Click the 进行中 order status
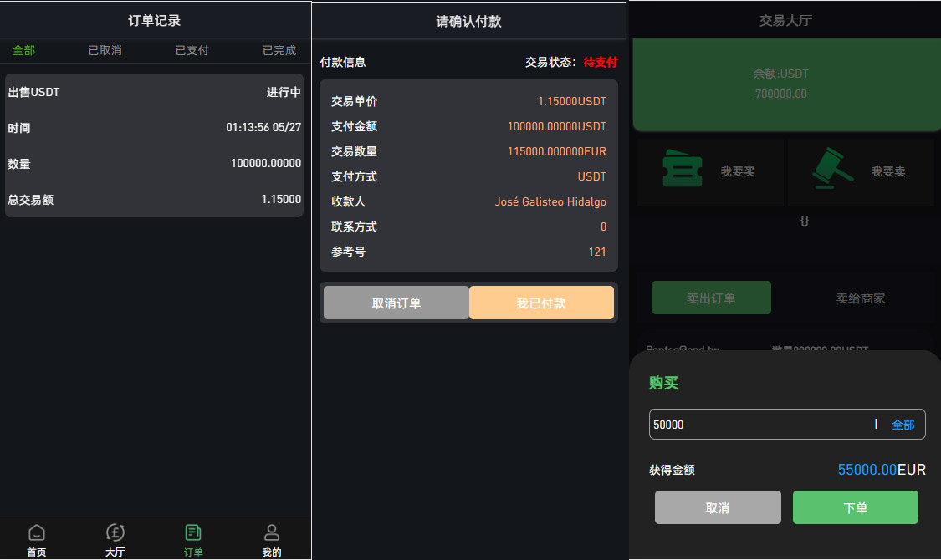 pos(284,92)
